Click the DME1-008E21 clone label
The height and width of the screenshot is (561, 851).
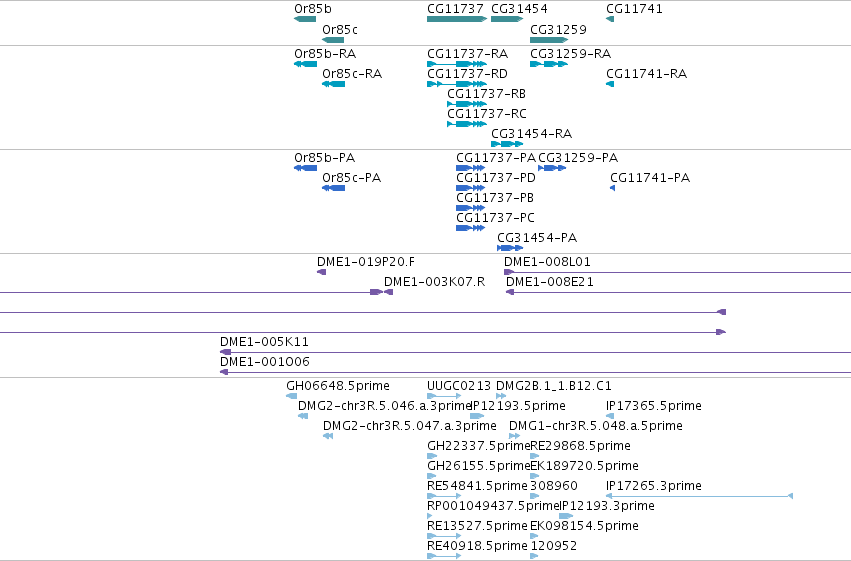click(x=550, y=282)
